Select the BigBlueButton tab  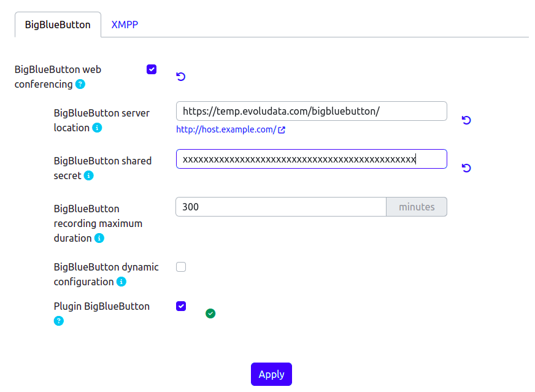tap(58, 25)
